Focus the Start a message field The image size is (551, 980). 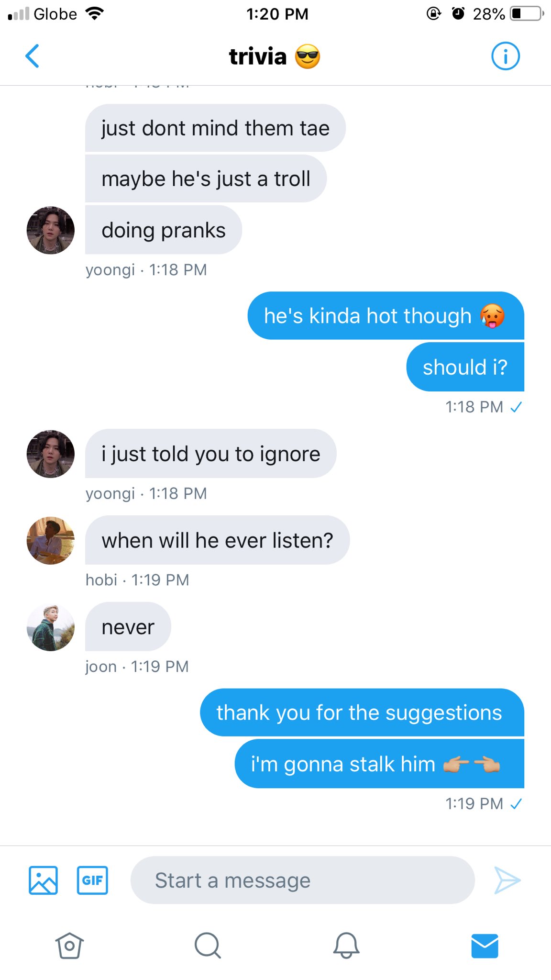(x=302, y=880)
